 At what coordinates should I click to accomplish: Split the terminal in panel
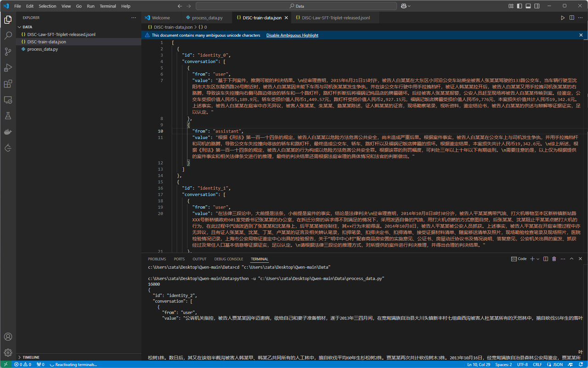(x=546, y=259)
